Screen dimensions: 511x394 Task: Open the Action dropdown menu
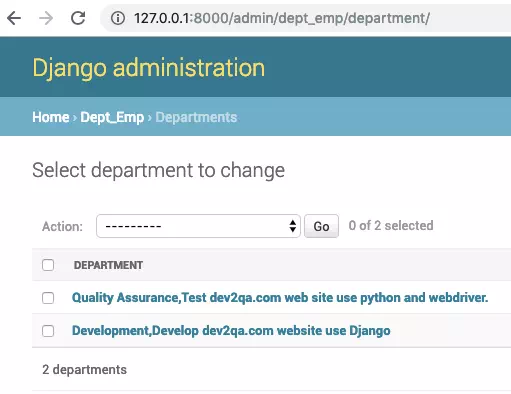coord(198,226)
